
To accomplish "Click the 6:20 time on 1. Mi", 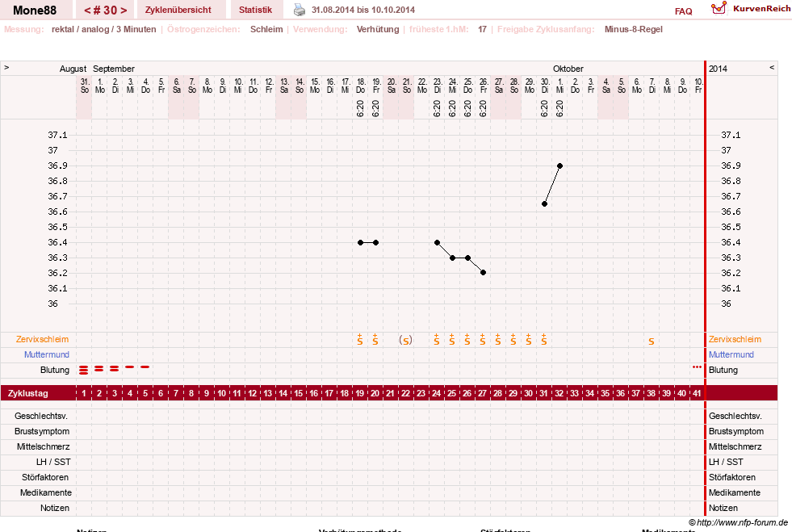I will point(559,109).
